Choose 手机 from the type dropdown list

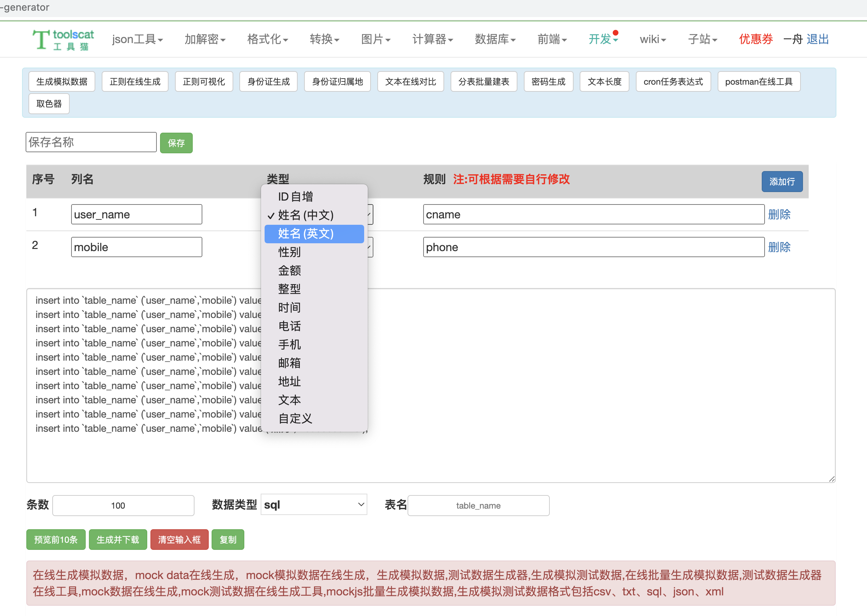[289, 344]
